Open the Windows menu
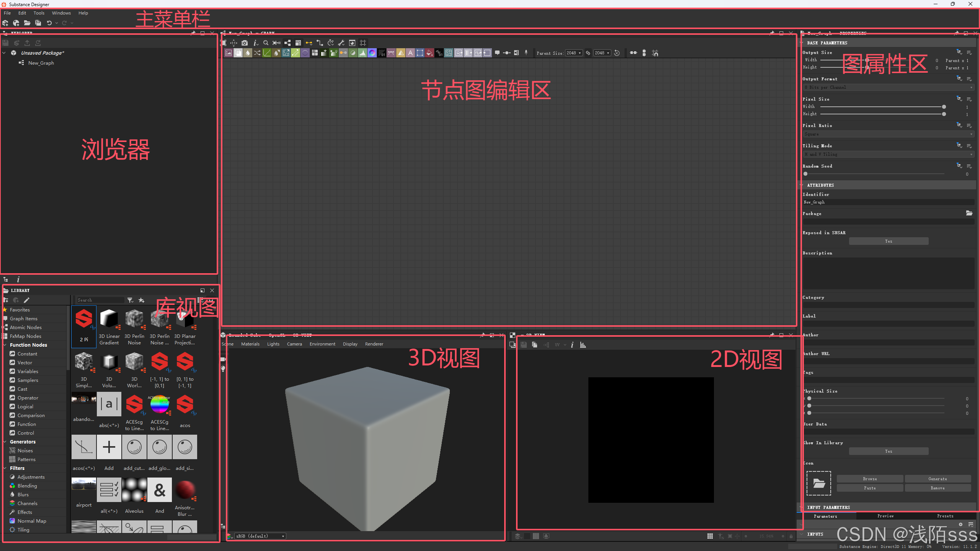 tap(61, 13)
